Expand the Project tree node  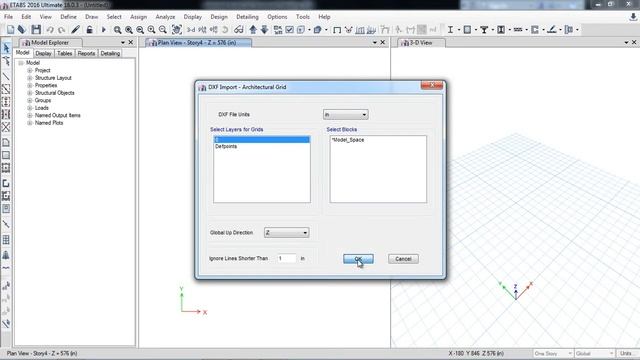point(30,70)
